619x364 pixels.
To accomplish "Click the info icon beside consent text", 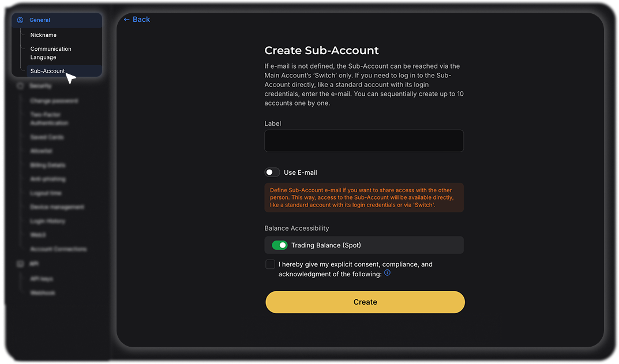I will pos(387,273).
